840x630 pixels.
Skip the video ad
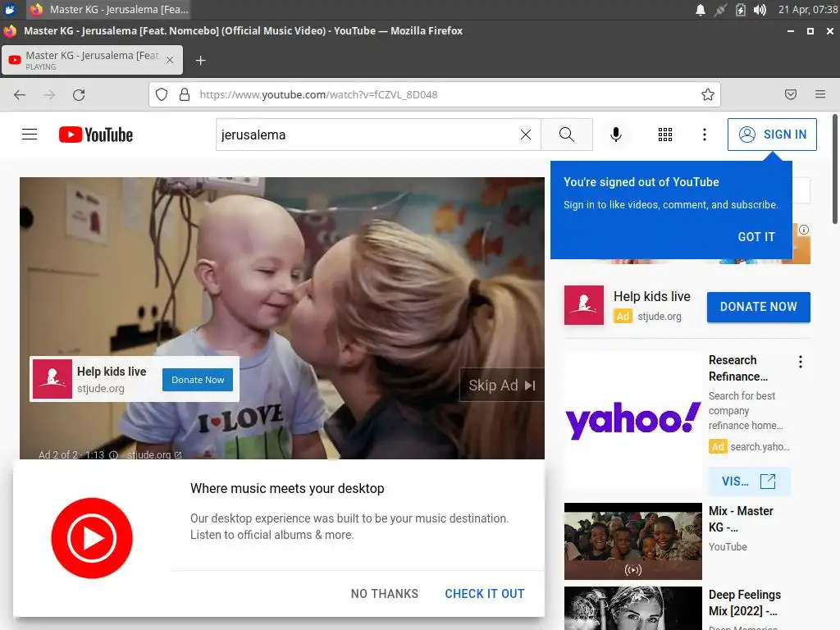501,386
